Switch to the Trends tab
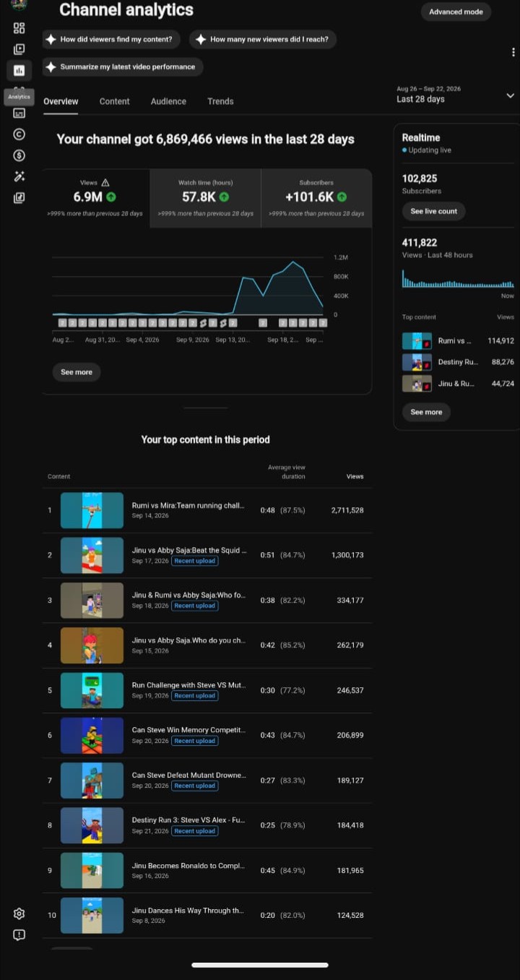This screenshot has width=520, height=980. (220, 101)
